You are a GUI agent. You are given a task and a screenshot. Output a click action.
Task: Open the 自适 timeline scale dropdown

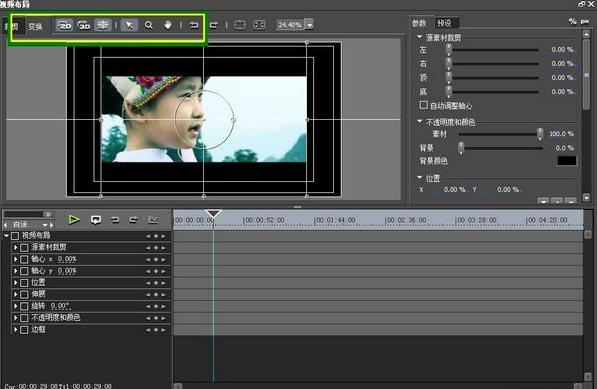tap(46, 225)
